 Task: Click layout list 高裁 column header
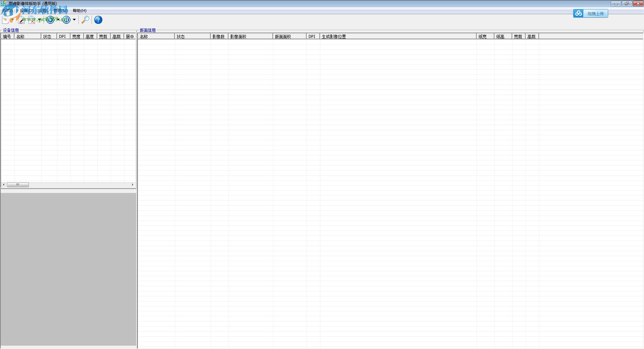point(532,37)
